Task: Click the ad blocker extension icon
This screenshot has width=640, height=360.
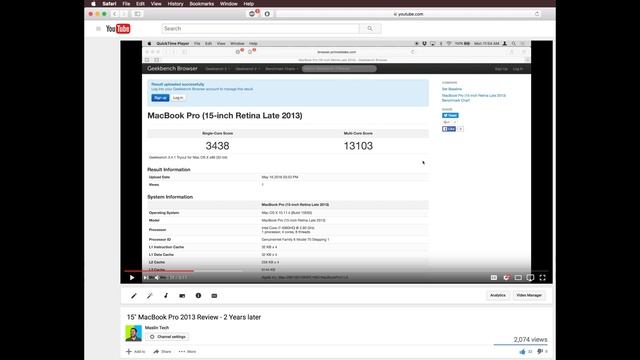Action: [x=253, y=13]
